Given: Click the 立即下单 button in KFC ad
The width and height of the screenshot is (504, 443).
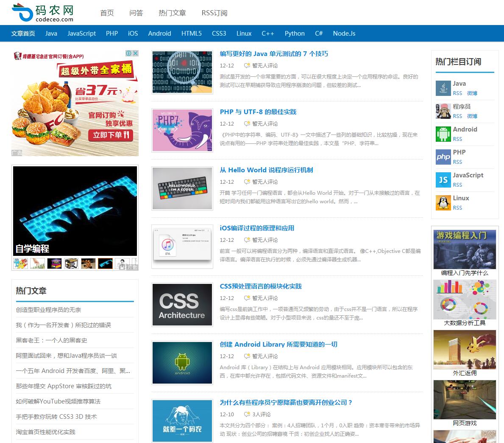Looking at the screenshot, I should tap(111, 135).
